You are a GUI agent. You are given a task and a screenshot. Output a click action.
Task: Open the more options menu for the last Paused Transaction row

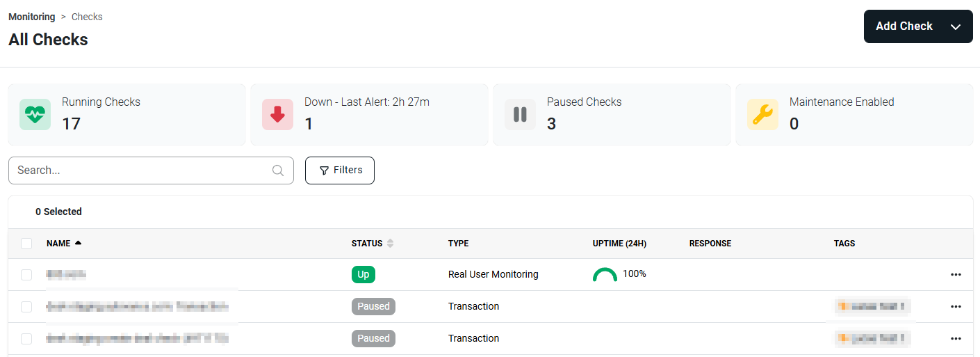pyautogui.click(x=956, y=339)
